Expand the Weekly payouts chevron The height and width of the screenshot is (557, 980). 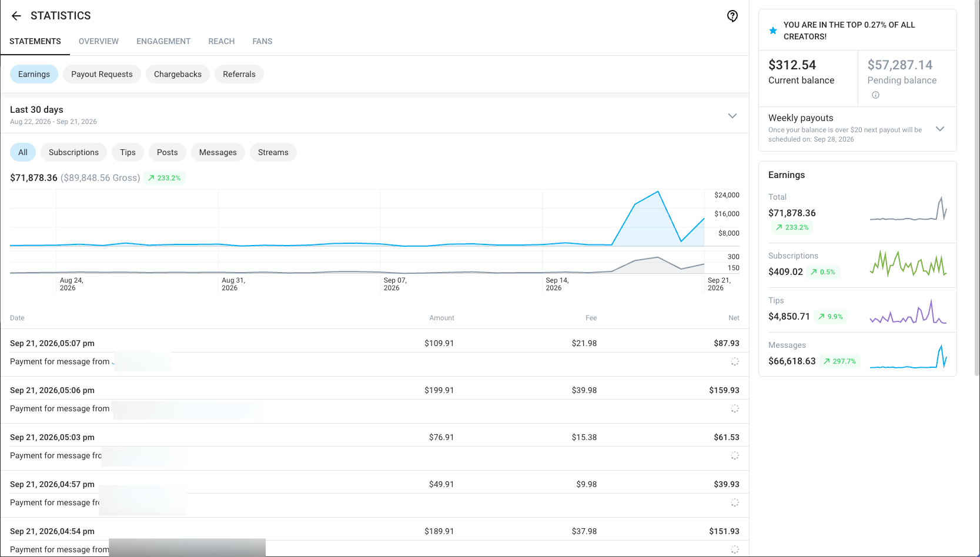(x=940, y=129)
